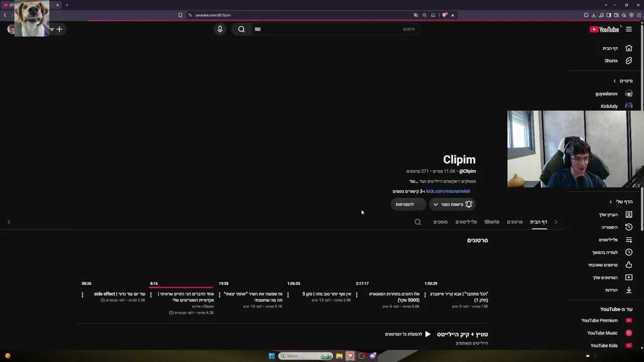Open the Windows Start menu
Screen dimensions: 644x362
pos(272,356)
